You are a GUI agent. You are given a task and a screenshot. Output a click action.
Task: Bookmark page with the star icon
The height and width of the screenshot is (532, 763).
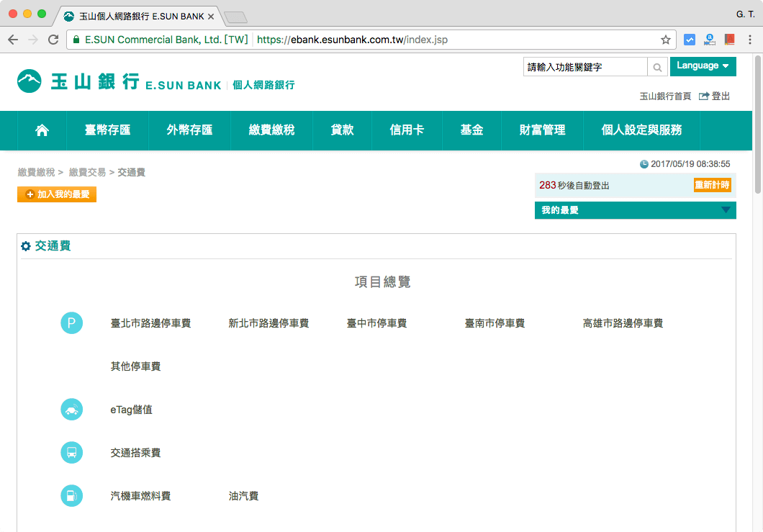point(666,40)
